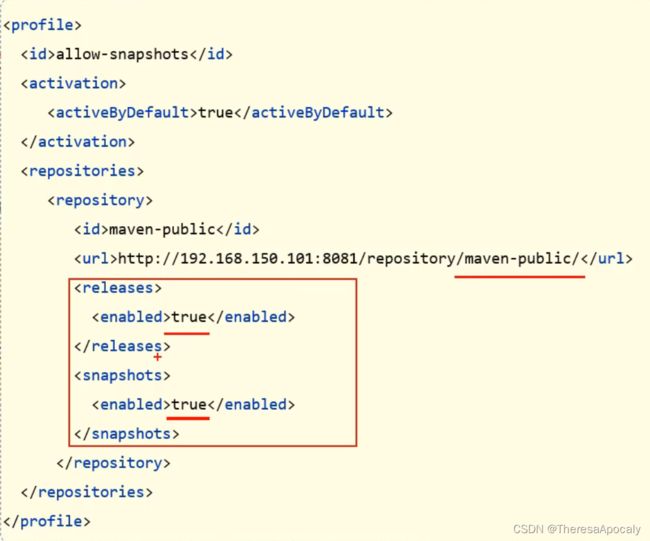
Task: Click the underlined maven-public URL segment
Action: pyautogui.click(x=521, y=259)
